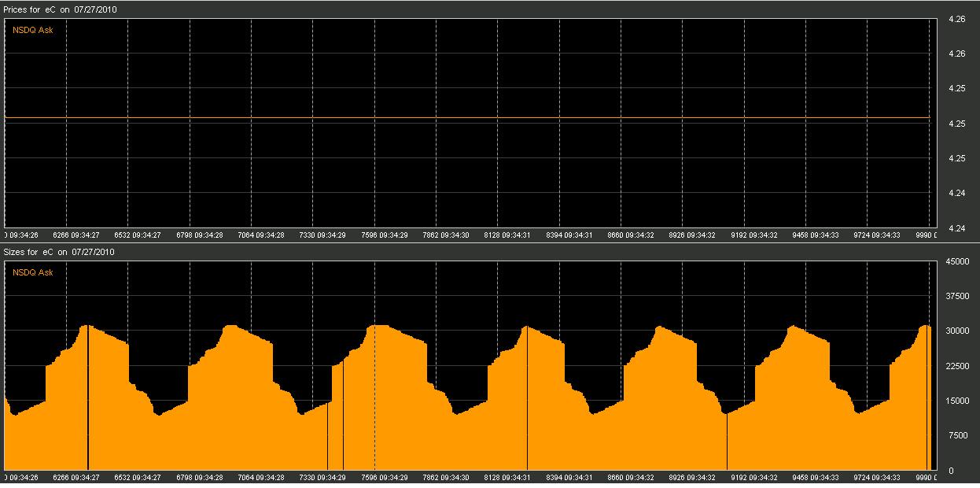Click "7064 09:34:28" under the Prices chart
Image resolution: width=980 pixels, height=488 pixels.
[261, 235]
